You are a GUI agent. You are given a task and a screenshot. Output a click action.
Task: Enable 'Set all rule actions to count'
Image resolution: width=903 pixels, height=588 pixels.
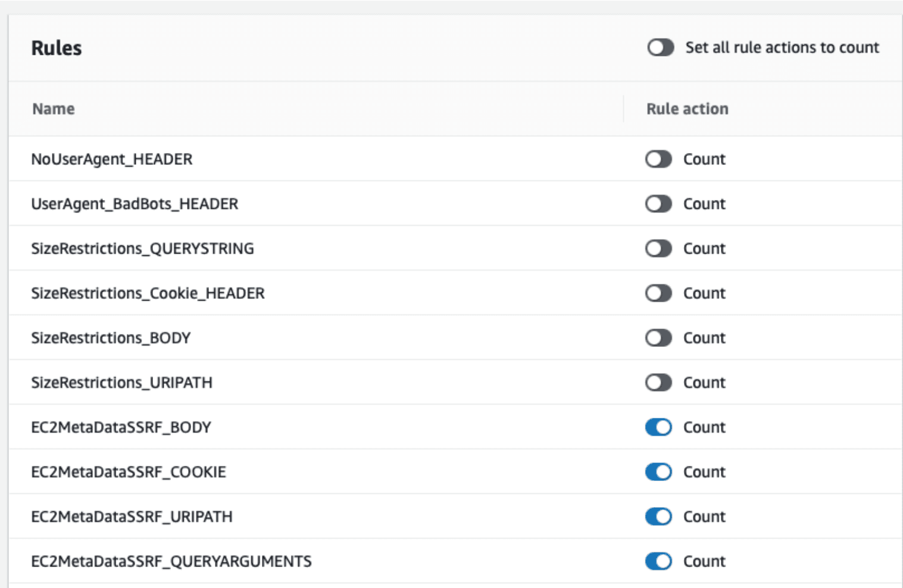pos(660,48)
